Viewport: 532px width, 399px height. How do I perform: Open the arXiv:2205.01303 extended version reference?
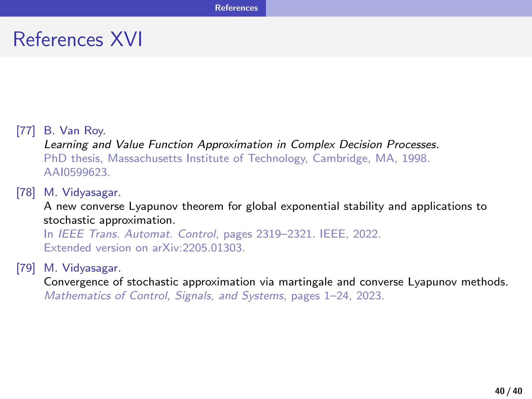point(198,248)
